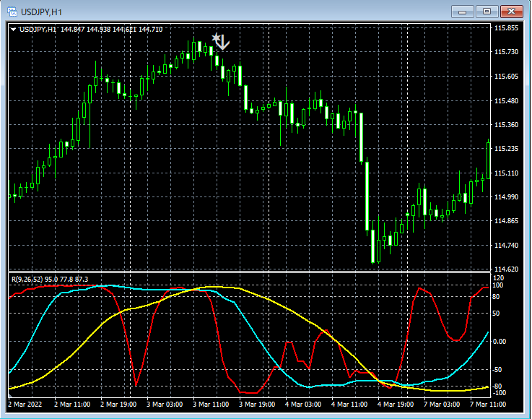Click the 2 Mar 2022 time label
This screenshot has height=419, width=532.
point(25,405)
